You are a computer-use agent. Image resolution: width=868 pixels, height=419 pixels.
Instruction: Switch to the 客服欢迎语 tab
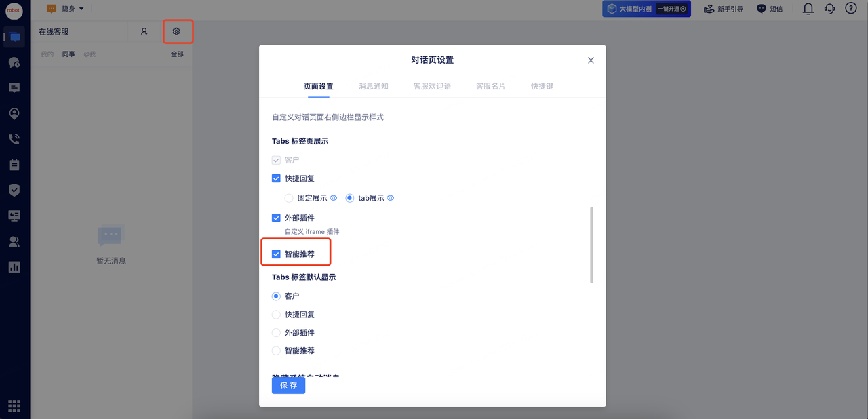click(x=432, y=86)
